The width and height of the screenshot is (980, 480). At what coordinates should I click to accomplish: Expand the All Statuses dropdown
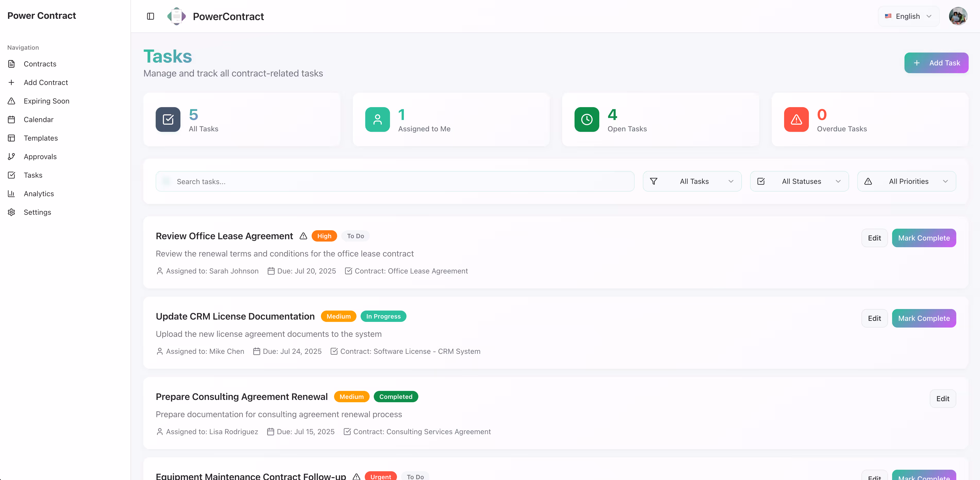(799, 181)
